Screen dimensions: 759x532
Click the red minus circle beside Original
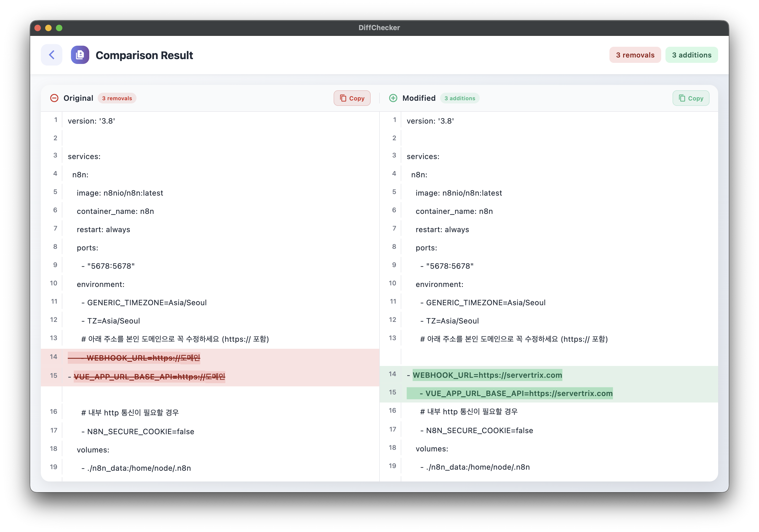[x=54, y=98]
